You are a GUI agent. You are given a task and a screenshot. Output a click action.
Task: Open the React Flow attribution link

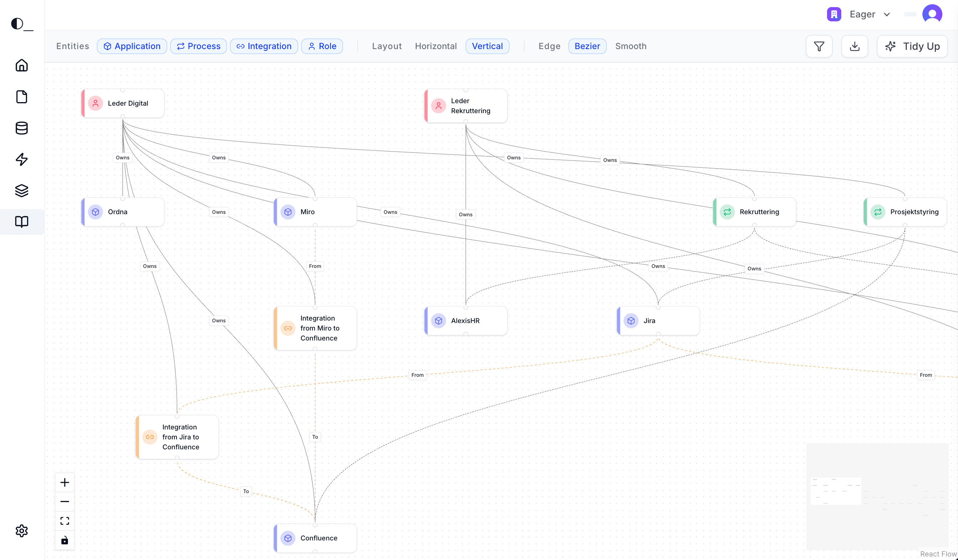pos(938,554)
